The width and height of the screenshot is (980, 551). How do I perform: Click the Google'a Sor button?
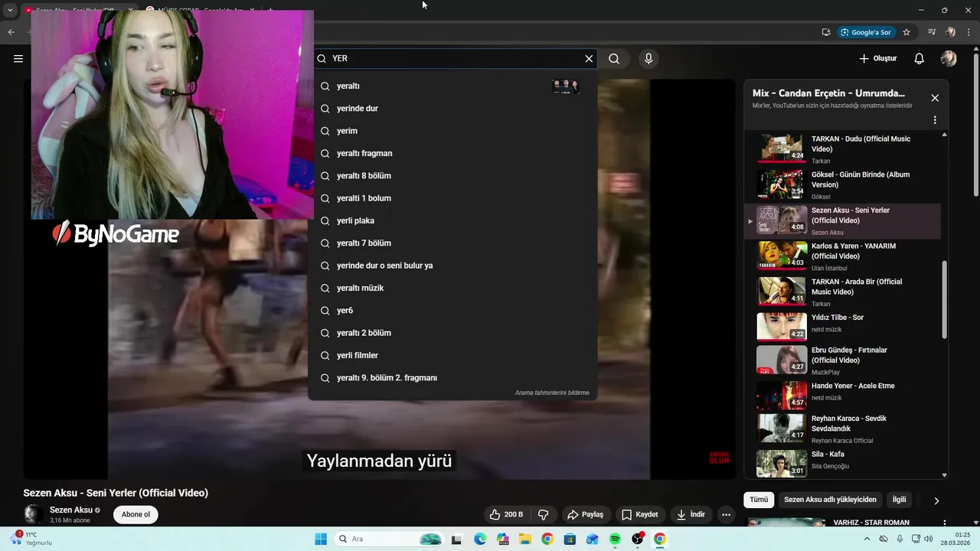click(865, 32)
